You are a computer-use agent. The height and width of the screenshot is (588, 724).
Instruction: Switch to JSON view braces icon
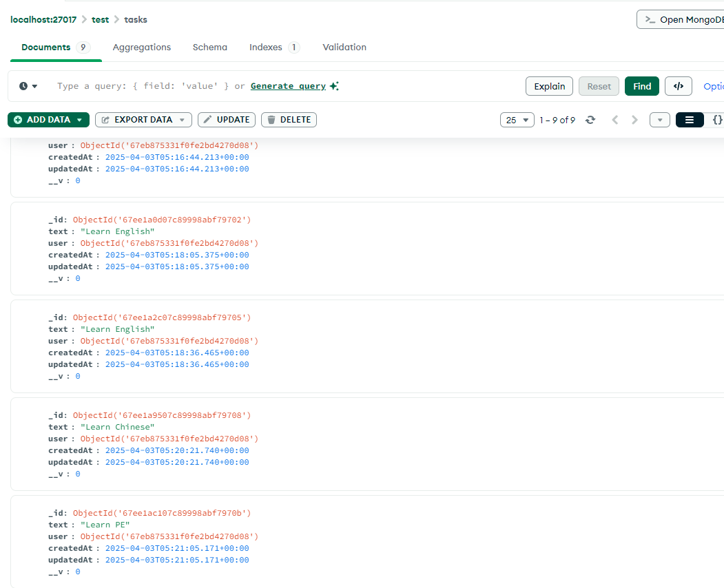[717, 120]
